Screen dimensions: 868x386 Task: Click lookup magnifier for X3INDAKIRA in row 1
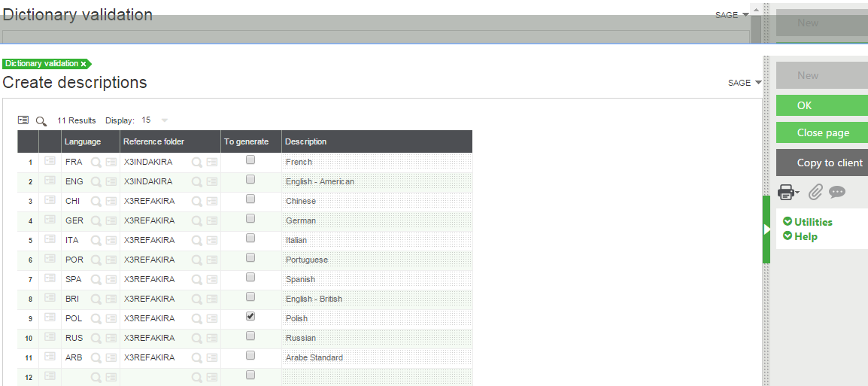[196, 161]
